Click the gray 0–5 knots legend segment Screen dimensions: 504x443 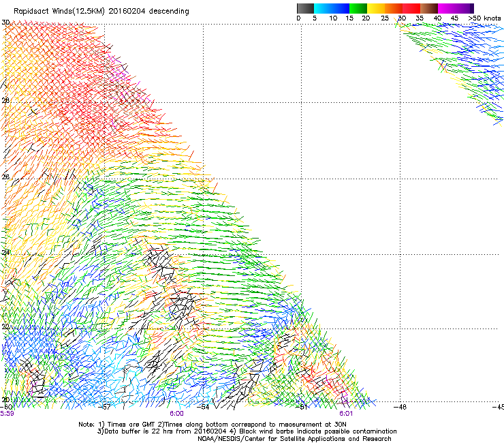point(305,8)
